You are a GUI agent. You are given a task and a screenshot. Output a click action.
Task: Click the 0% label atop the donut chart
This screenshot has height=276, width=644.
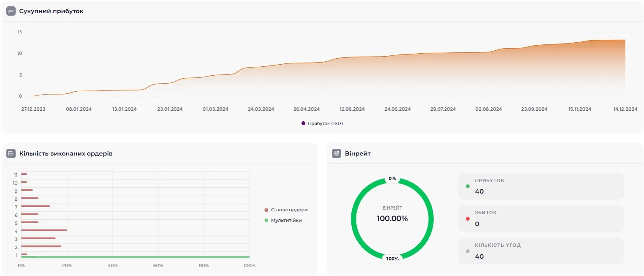[392, 178]
